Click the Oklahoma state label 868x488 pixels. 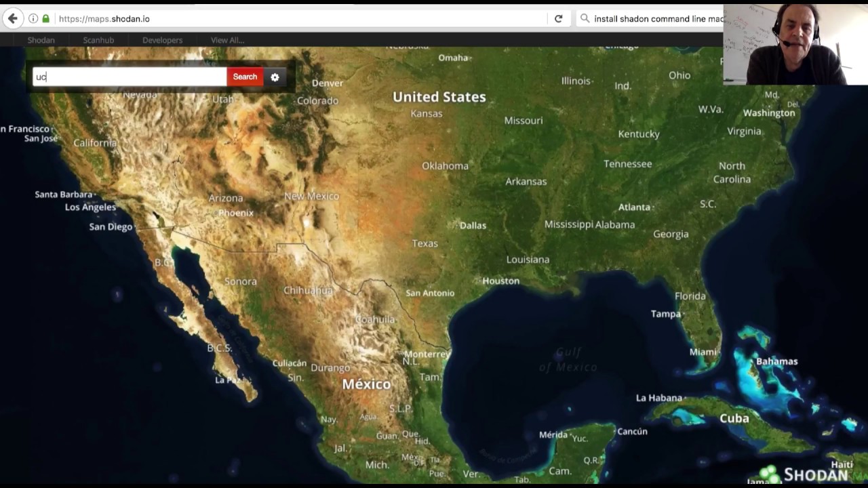click(445, 166)
